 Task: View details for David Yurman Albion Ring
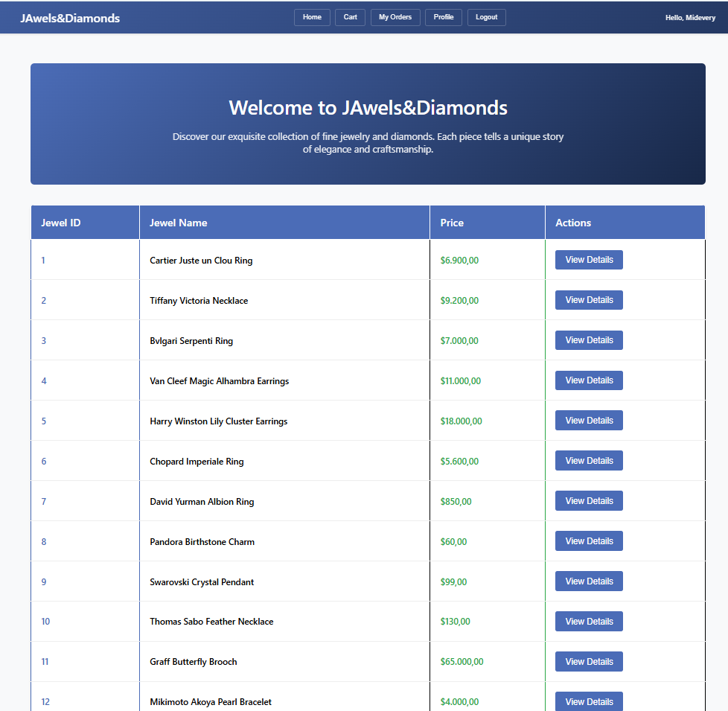click(589, 501)
